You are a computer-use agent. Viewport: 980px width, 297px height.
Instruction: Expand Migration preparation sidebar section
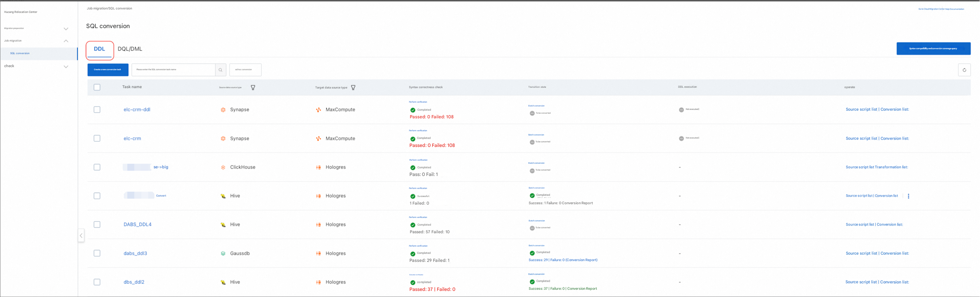pos(66,29)
